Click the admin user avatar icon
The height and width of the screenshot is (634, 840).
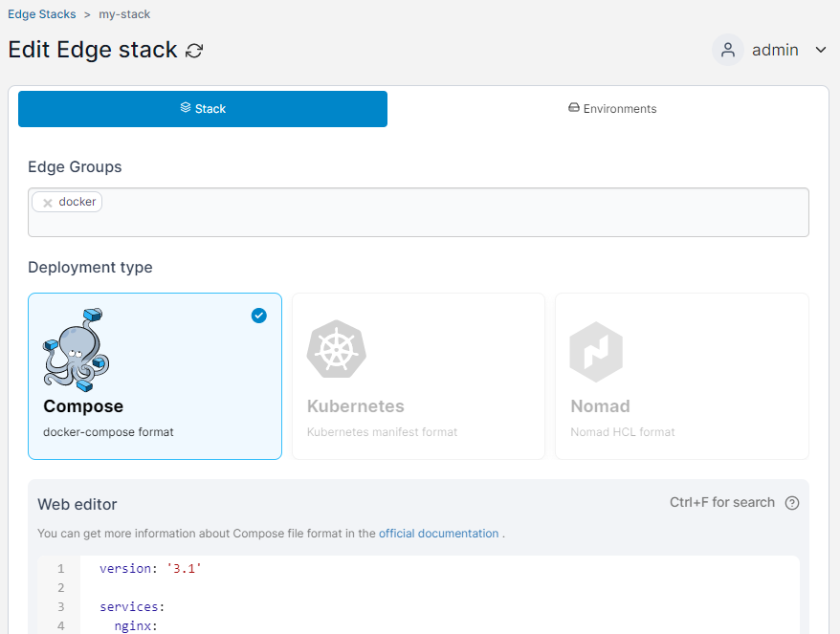[x=727, y=50]
